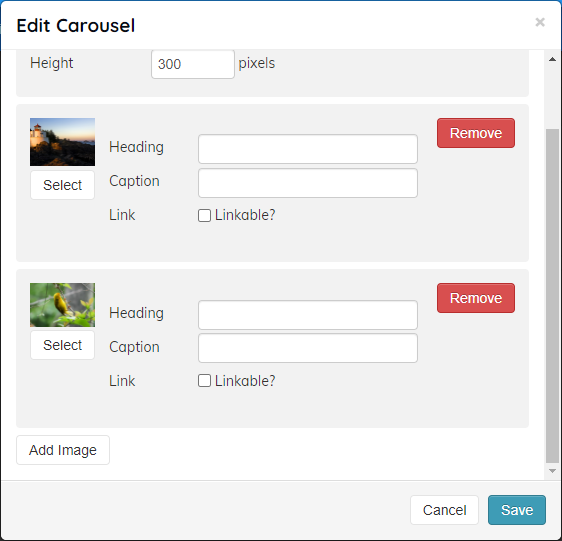The height and width of the screenshot is (541, 562).
Task: Click the lighthouse image thumbnail
Action: [x=62, y=142]
